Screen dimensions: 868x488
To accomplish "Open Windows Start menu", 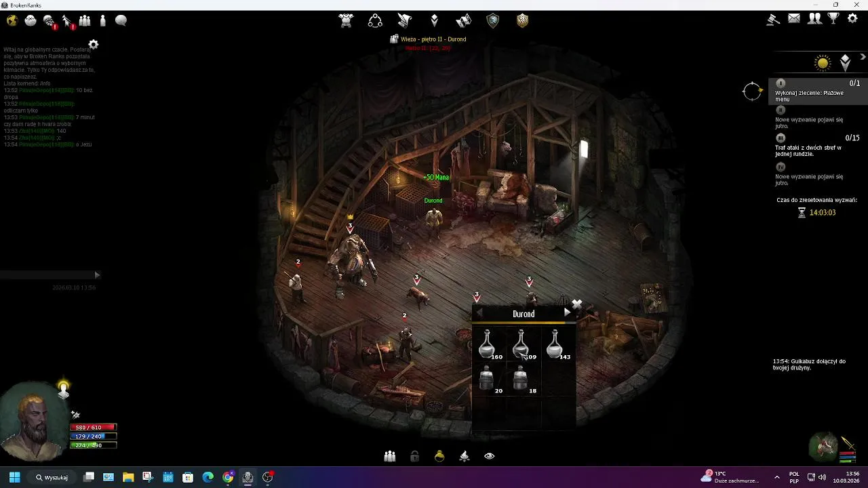I will click(14, 477).
